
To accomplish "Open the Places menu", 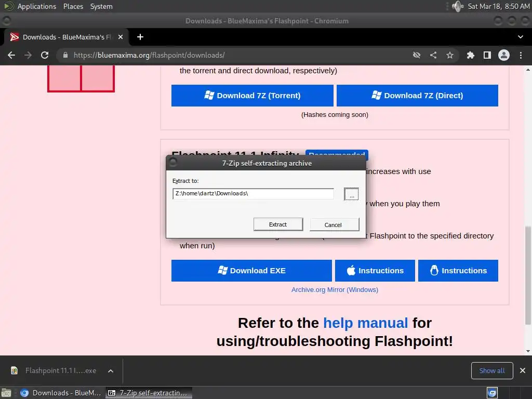I will pyautogui.click(x=73, y=6).
